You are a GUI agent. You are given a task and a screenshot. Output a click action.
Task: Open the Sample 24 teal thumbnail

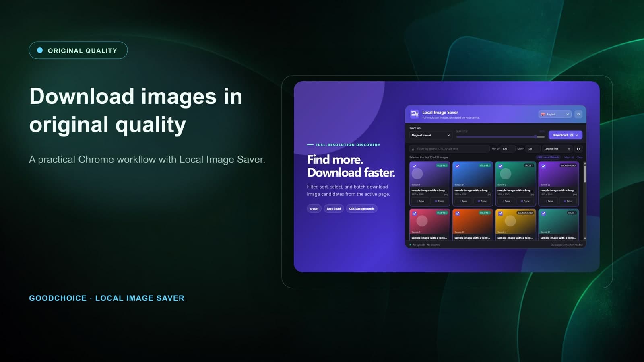(x=559, y=222)
